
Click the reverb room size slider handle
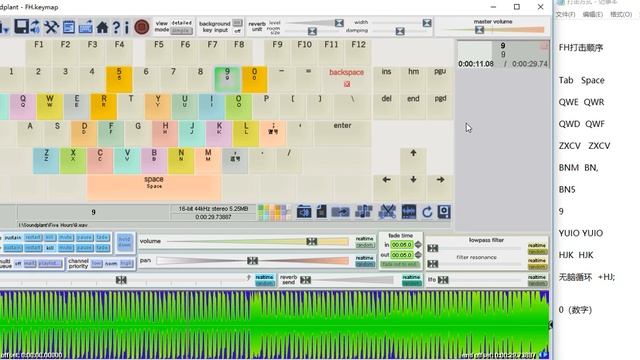(x=312, y=31)
